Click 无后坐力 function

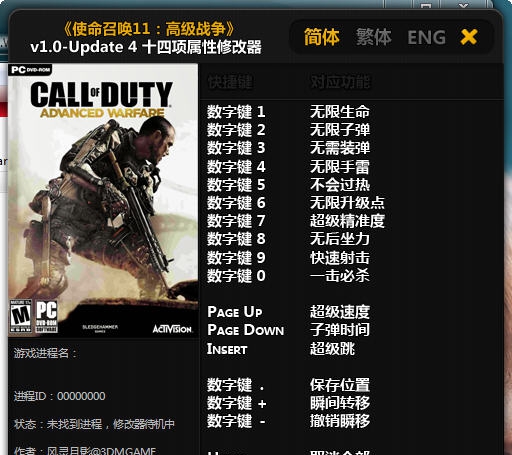pos(340,239)
